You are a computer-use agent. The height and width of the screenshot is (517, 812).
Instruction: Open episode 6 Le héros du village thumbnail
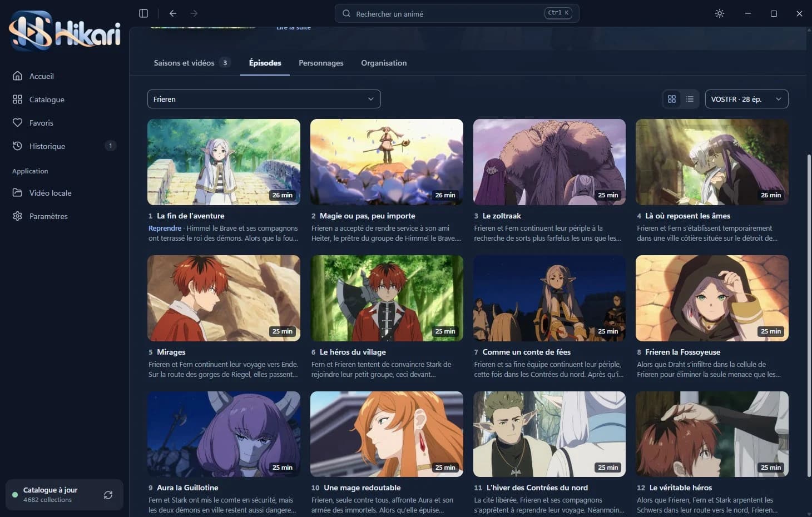[387, 298]
